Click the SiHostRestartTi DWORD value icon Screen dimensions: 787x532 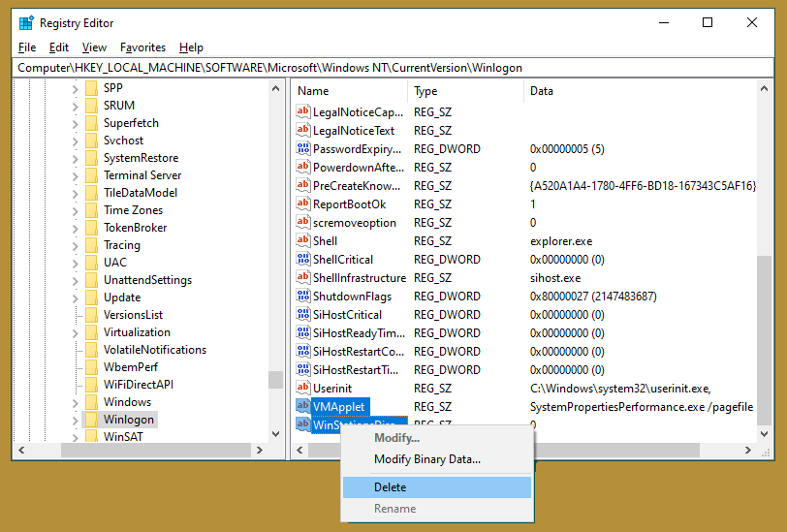pos(302,369)
